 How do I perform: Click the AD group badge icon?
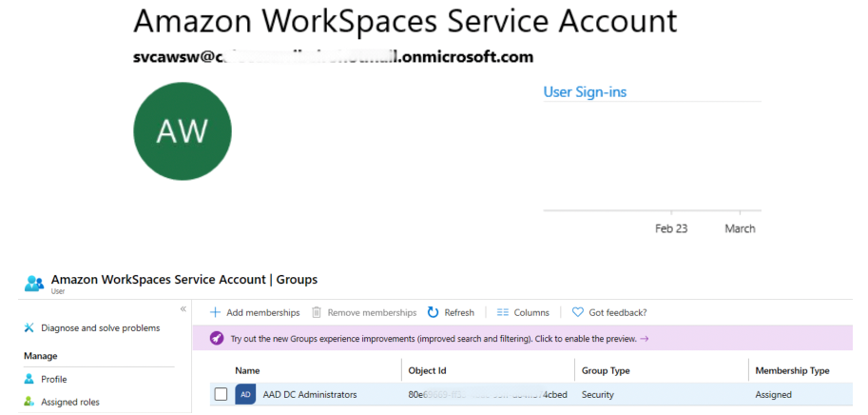246,394
